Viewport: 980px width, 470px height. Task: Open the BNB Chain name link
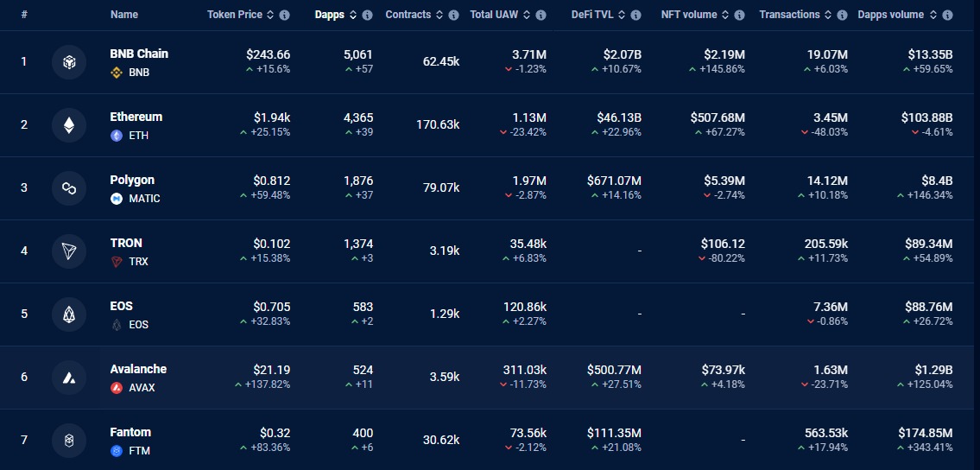(139, 54)
